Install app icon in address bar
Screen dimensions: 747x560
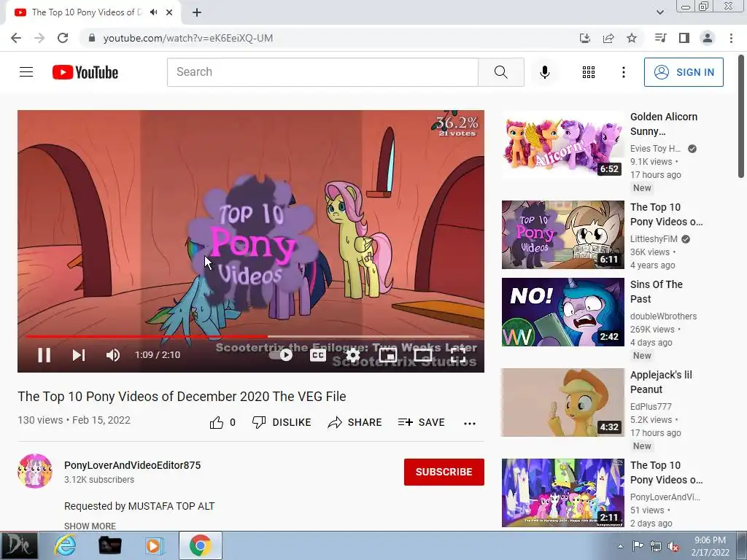[584, 38]
